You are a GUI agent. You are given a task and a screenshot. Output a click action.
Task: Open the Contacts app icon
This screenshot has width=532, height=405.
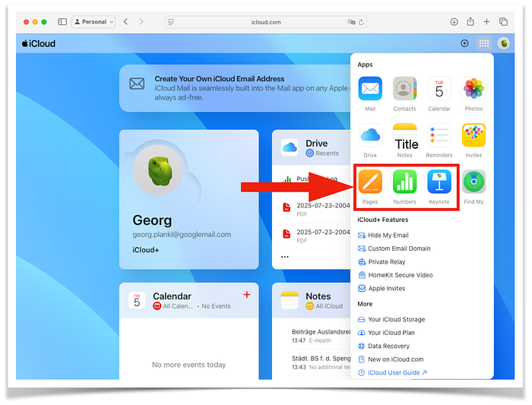pyautogui.click(x=404, y=89)
